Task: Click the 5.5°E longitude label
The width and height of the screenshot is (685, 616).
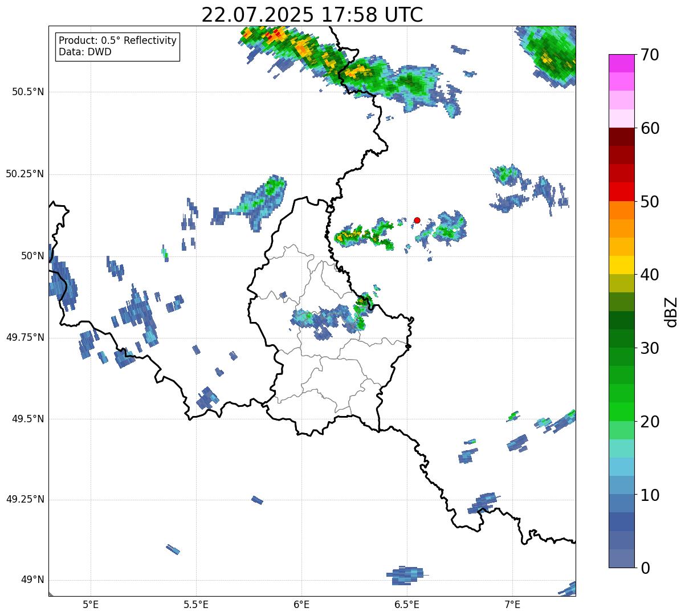Action: pos(196,604)
